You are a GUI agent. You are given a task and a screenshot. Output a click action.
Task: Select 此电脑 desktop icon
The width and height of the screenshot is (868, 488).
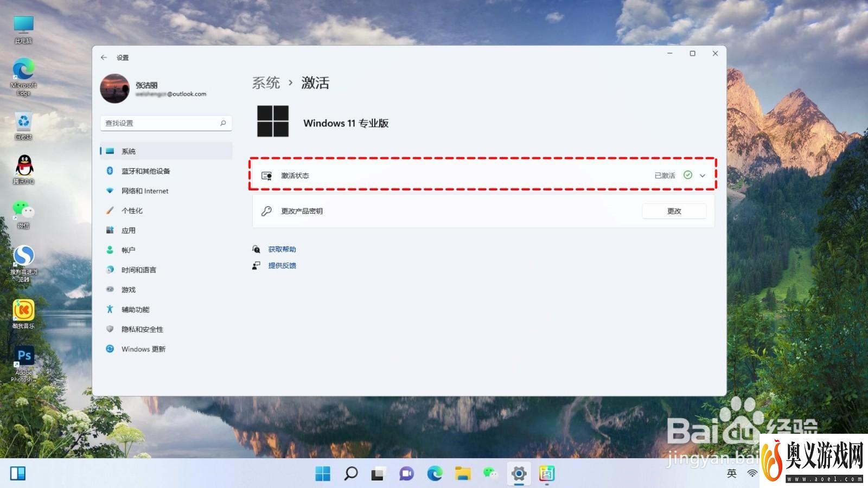point(23,30)
